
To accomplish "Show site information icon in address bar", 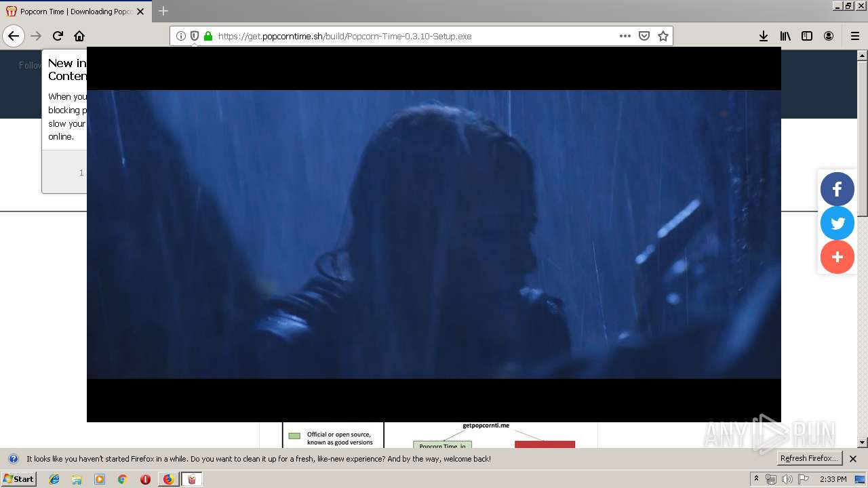I will [181, 36].
